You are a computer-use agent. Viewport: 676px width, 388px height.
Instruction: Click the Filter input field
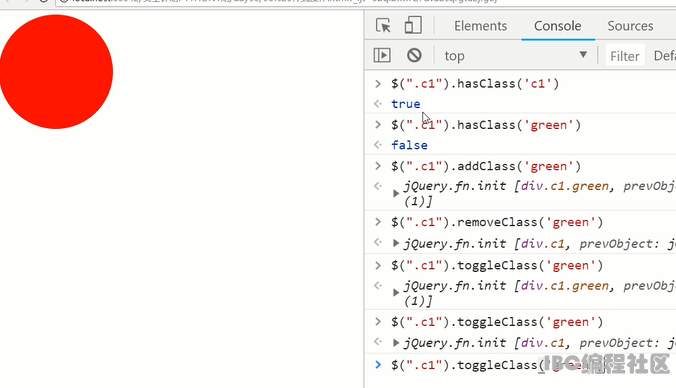[x=625, y=56]
